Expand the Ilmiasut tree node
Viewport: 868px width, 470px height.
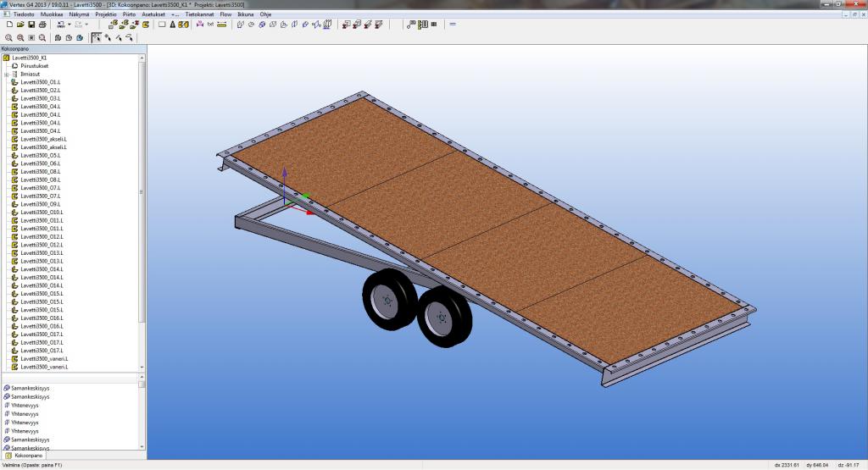pos(6,74)
